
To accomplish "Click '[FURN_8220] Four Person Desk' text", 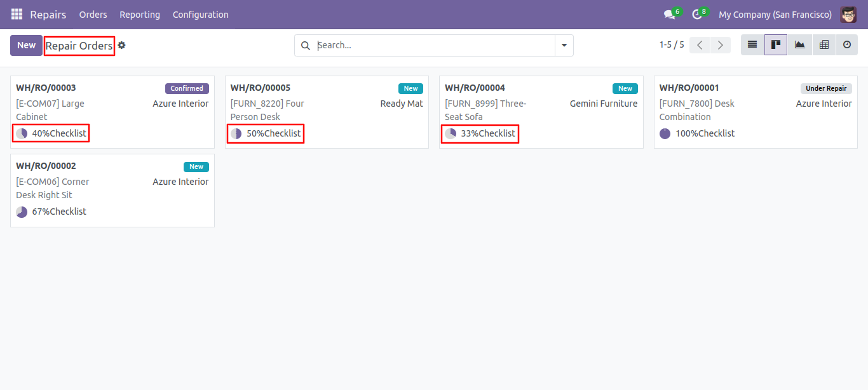I will click(x=267, y=111).
